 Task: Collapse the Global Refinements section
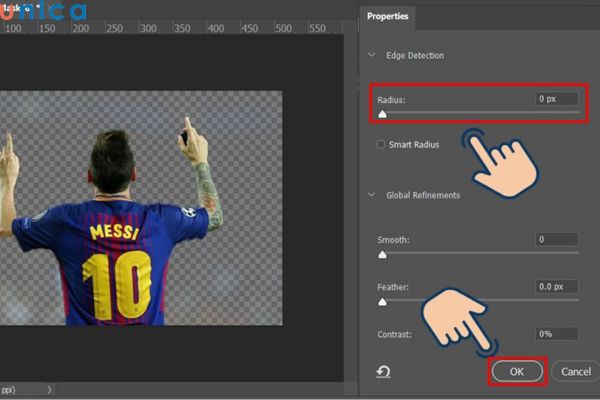[x=373, y=195]
